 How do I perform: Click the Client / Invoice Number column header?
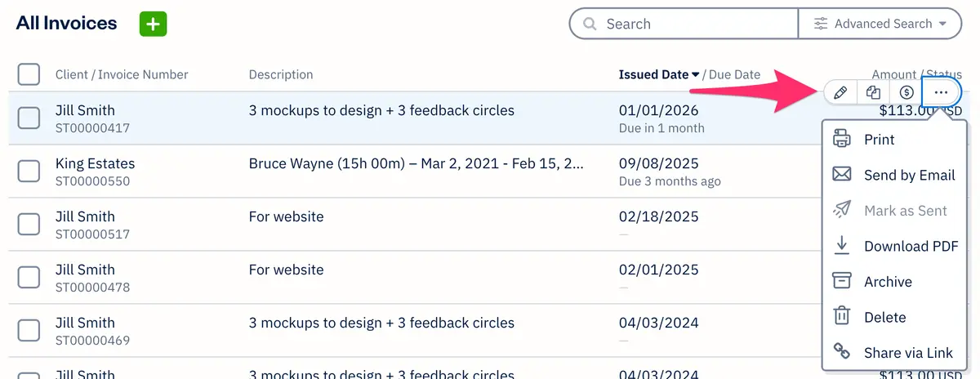pyautogui.click(x=122, y=74)
